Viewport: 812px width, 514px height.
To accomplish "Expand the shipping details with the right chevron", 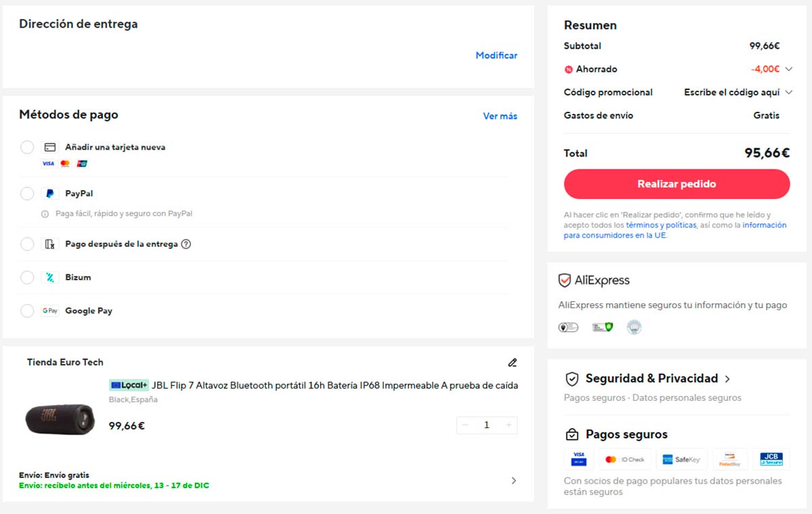I will point(514,480).
